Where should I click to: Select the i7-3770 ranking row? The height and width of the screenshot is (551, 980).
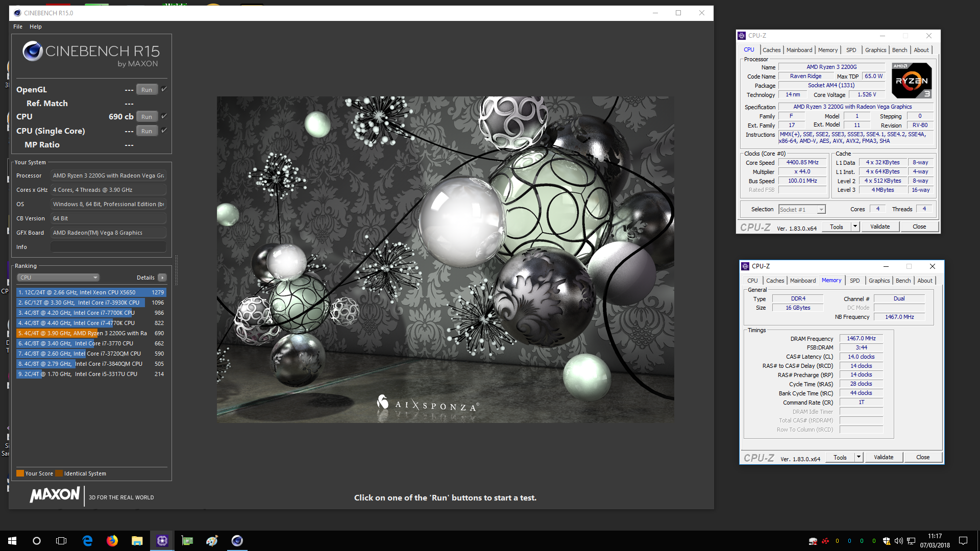pyautogui.click(x=91, y=343)
